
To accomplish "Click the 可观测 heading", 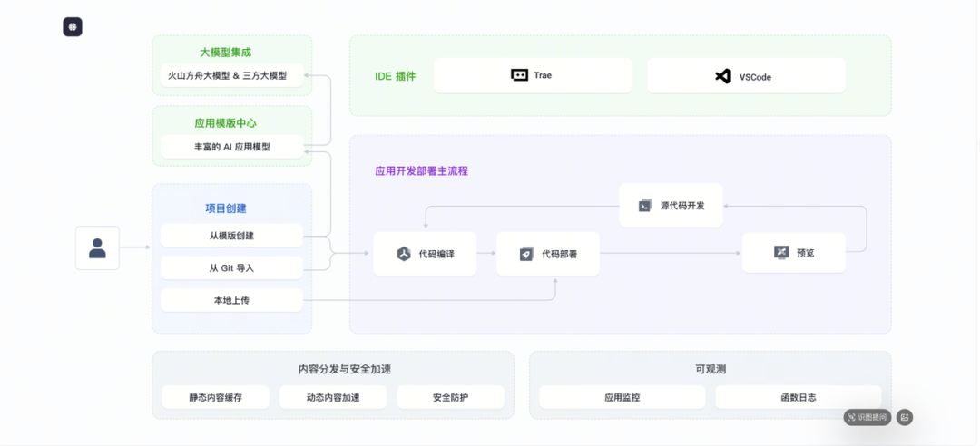I will point(710,369).
